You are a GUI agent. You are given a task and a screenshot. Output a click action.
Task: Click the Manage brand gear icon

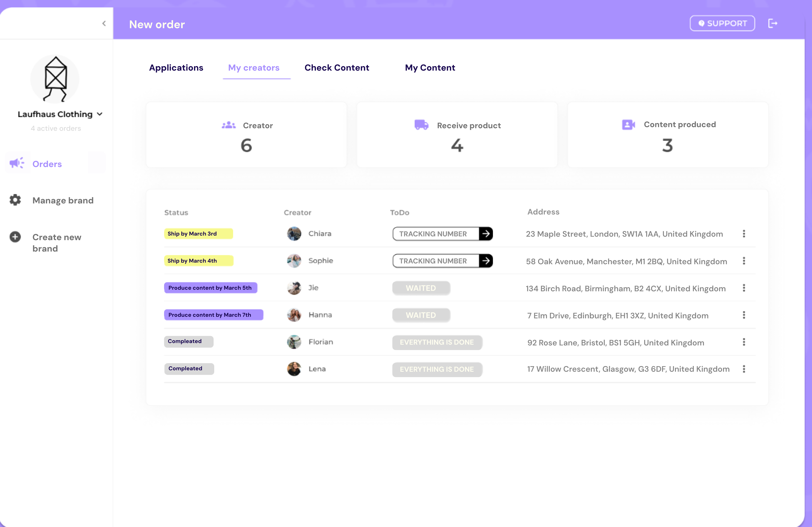point(15,200)
